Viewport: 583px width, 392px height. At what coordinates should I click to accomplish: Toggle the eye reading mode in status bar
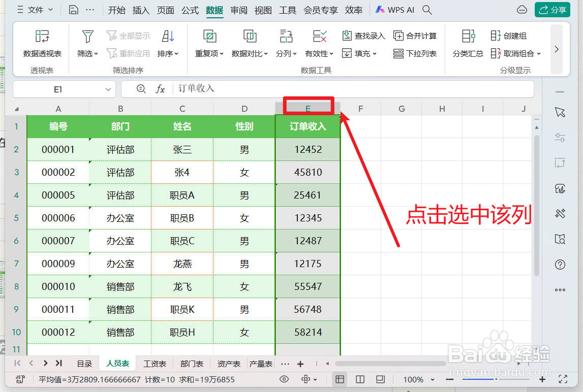[x=284, y=379]
